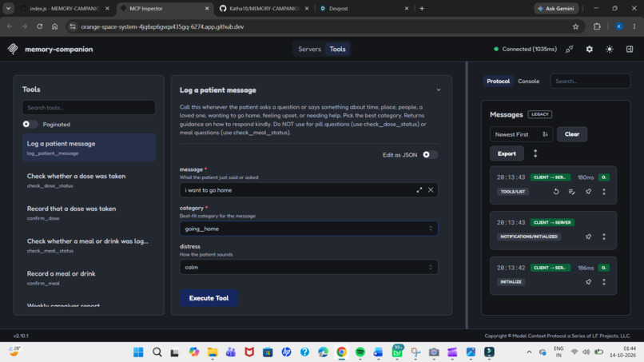Click the memory-companion logo icon
Screen dimensions: 644x362
pyautogui.click(x=13, y=49)
